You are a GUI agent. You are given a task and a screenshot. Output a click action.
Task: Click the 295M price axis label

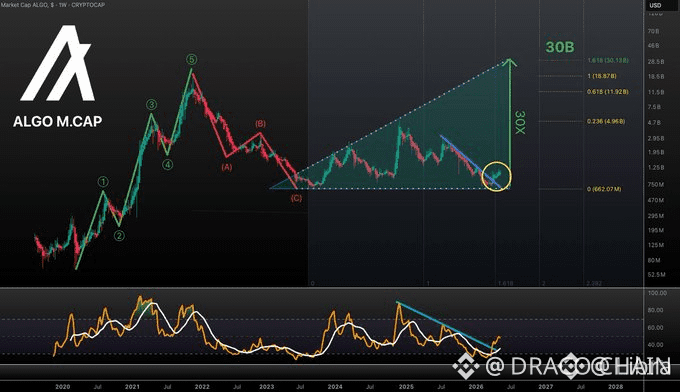[x=656, y=216]
